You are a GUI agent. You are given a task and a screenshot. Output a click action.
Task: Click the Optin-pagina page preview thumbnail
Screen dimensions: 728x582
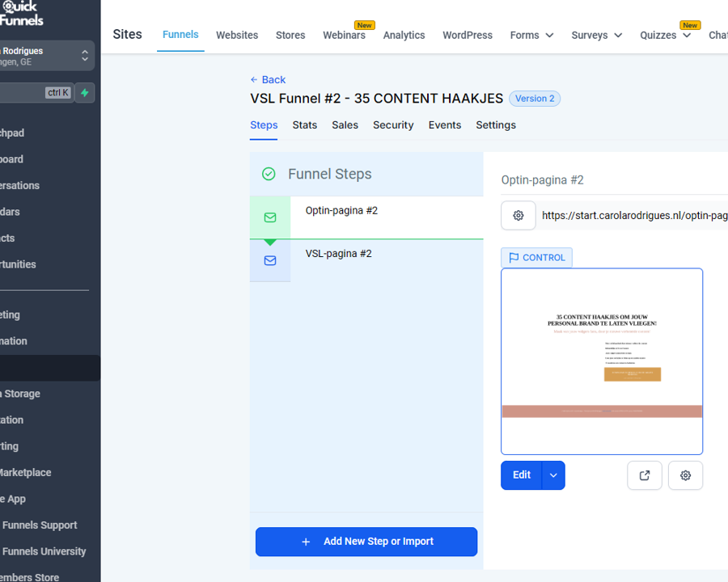pos(602,361)
